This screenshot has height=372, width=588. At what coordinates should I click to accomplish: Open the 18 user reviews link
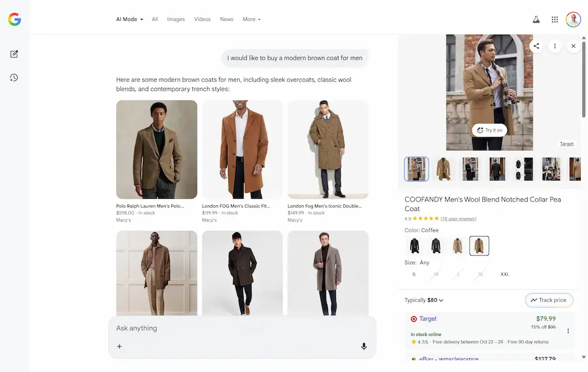[458, 219]
